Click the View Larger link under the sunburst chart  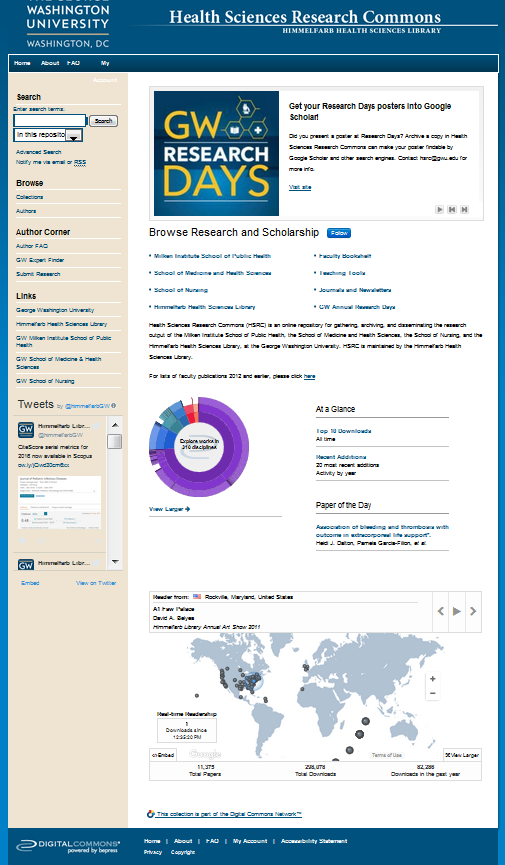pos(169,509)
